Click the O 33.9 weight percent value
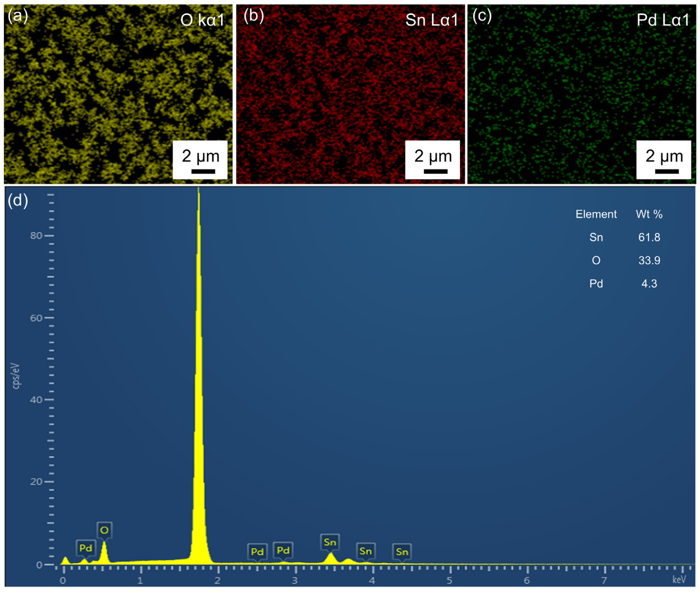This screenshot has width=700, height=593. coord(649,260)
